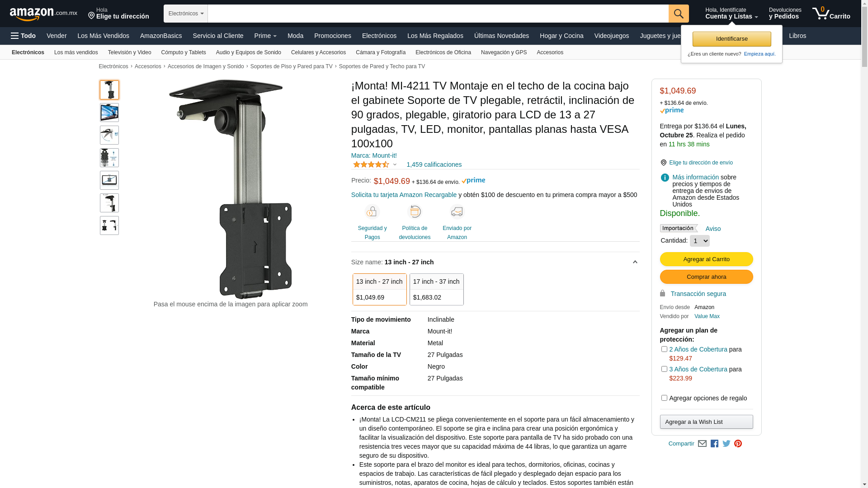
Task: Open the Cantidad quantity dropdown
Action: click(x=700, y=241)
